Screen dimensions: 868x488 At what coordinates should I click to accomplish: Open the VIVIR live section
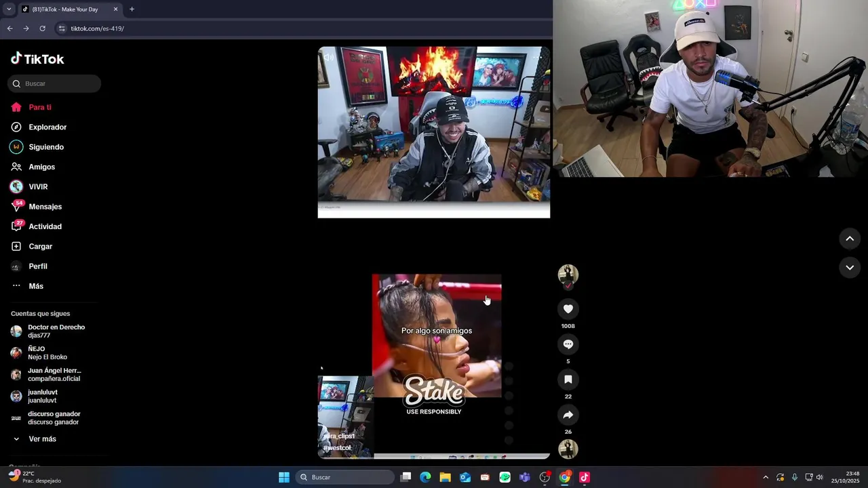pyautogui.click(x=29, y=186)
